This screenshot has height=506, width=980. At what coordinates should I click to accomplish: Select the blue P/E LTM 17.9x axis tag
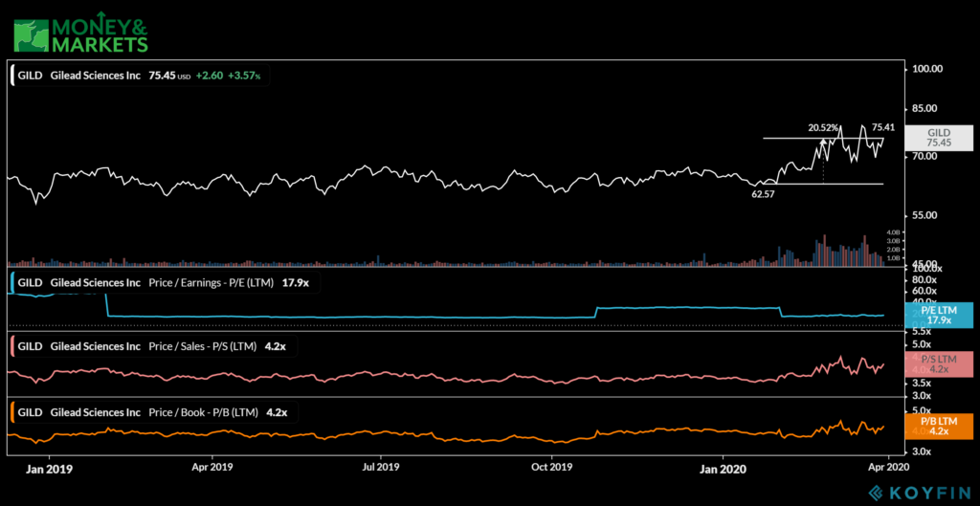click(x=939, y=315)
